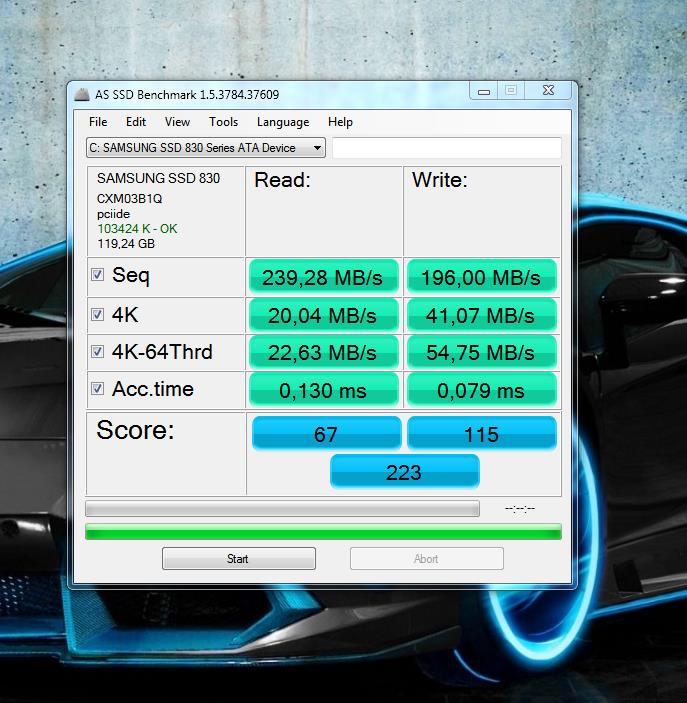This screenshot has width=687, height=703.
Task: Click the Seq read result 239,28 MB/s
Action: click(323, 278)
